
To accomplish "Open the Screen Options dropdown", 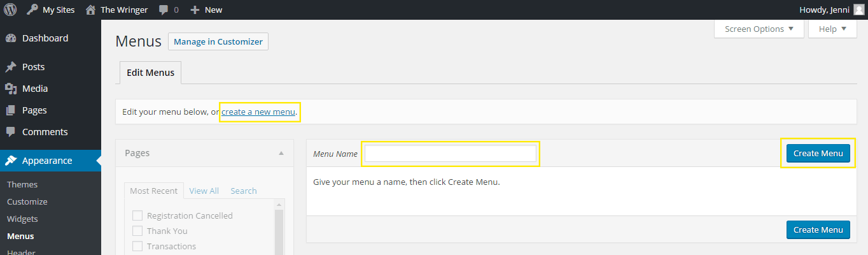I will click(759, 29).
